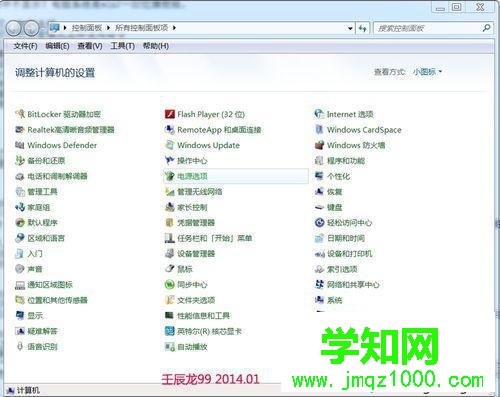Click the 凭据管理器 icon
500x397 pixels.
coord(170,222)
